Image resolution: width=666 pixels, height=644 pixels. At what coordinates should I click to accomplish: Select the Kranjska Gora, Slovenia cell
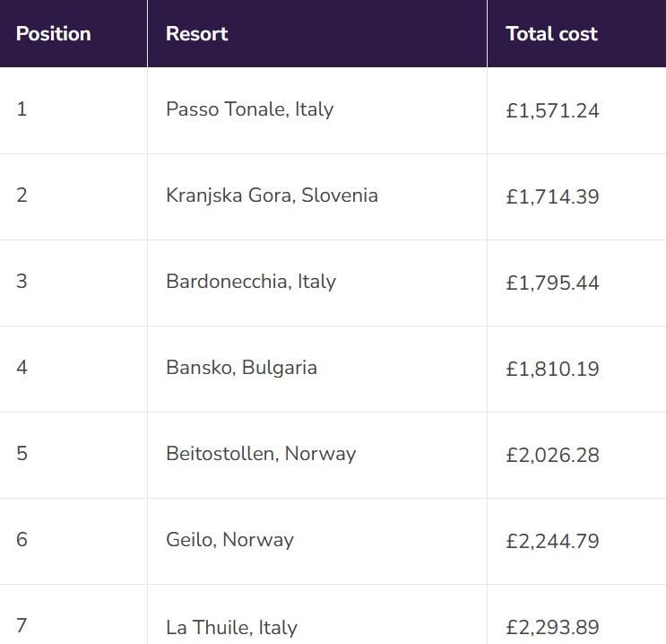(316, 196)
